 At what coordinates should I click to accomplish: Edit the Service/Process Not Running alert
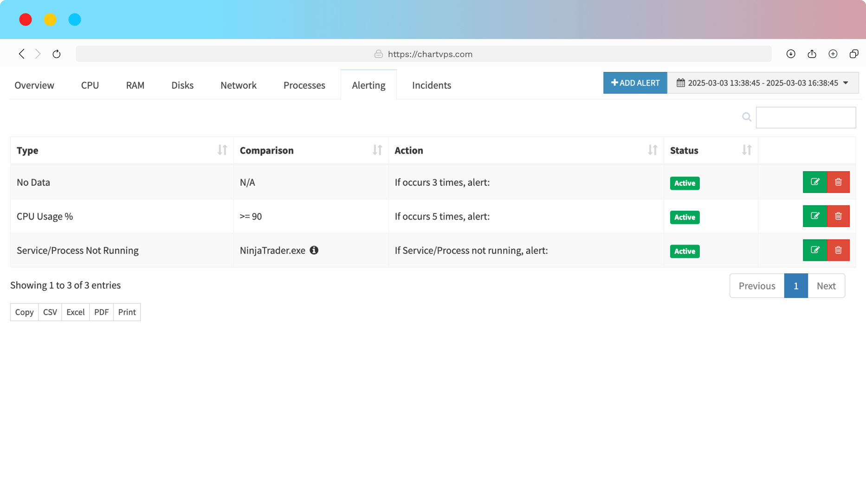(x=814, y=250)
